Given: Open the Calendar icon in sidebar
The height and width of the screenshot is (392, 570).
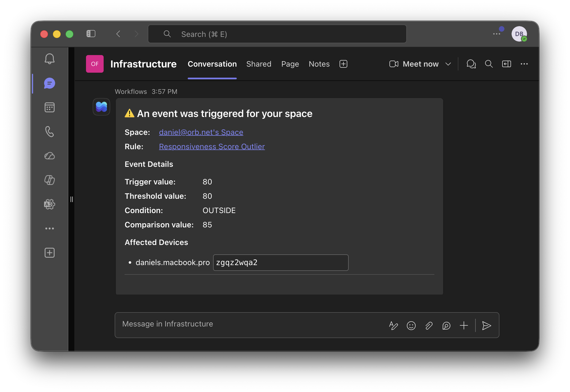Looking at the screenshot, I should (x=50, y=107).
